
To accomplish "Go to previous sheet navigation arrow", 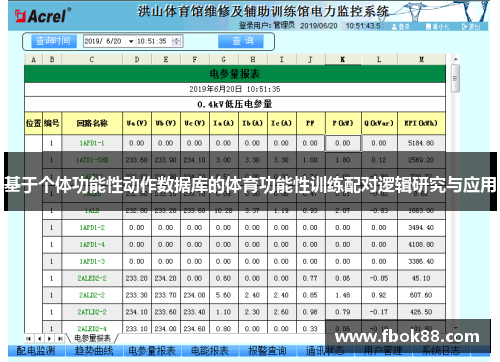I will 39,339.
